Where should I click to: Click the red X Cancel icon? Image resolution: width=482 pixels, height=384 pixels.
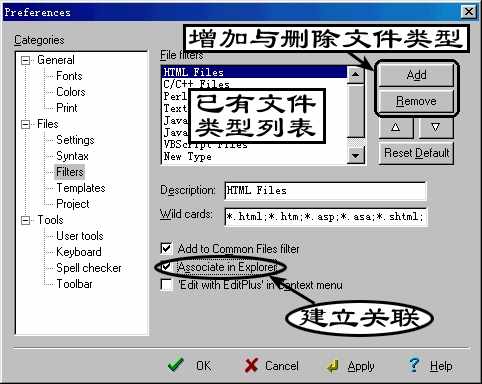click(x=251, y=365)
